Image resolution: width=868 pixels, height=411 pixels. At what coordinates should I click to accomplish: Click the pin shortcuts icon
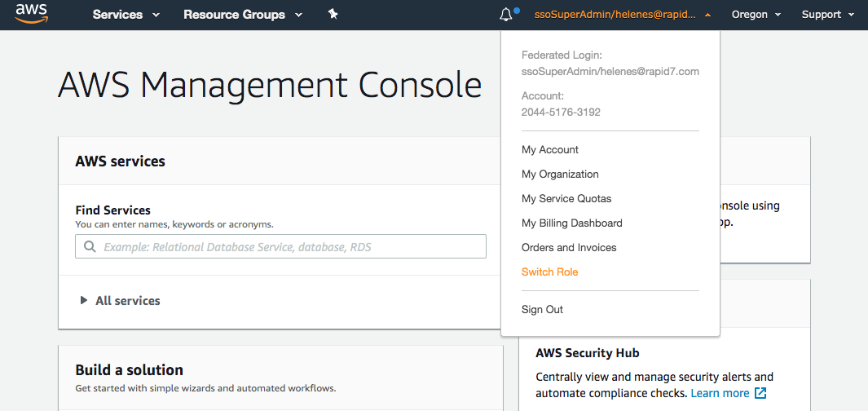[x=333, y=14]
